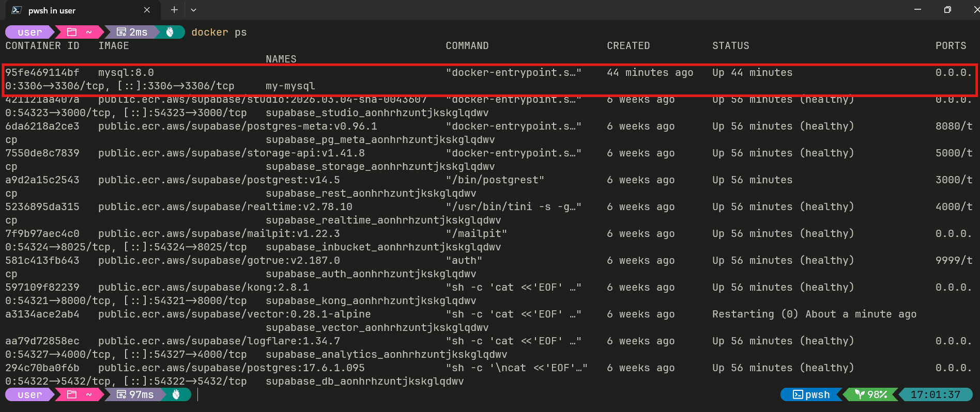The width and height of the screenshot is (980, 412).
Task: Click the STATUS column header
Action: (731, 45)
